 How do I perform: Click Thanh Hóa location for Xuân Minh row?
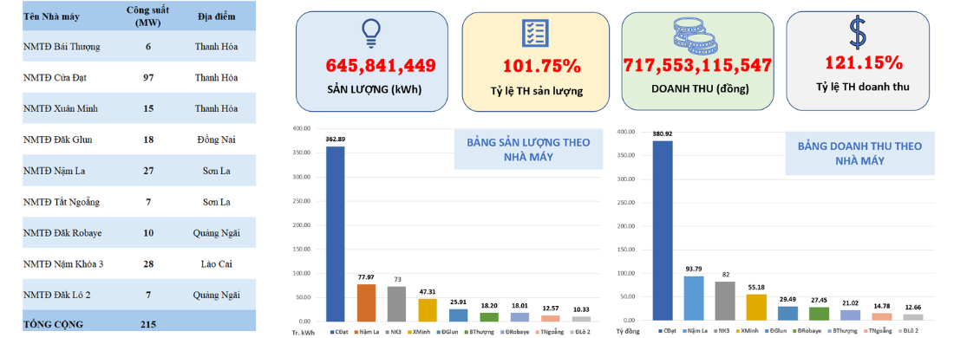[216, 108]
